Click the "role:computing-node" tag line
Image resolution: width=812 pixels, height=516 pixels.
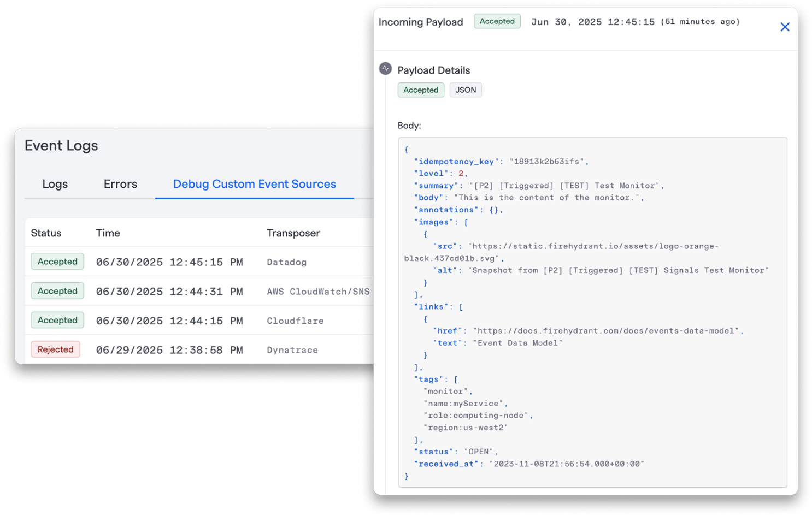point(478,416)
